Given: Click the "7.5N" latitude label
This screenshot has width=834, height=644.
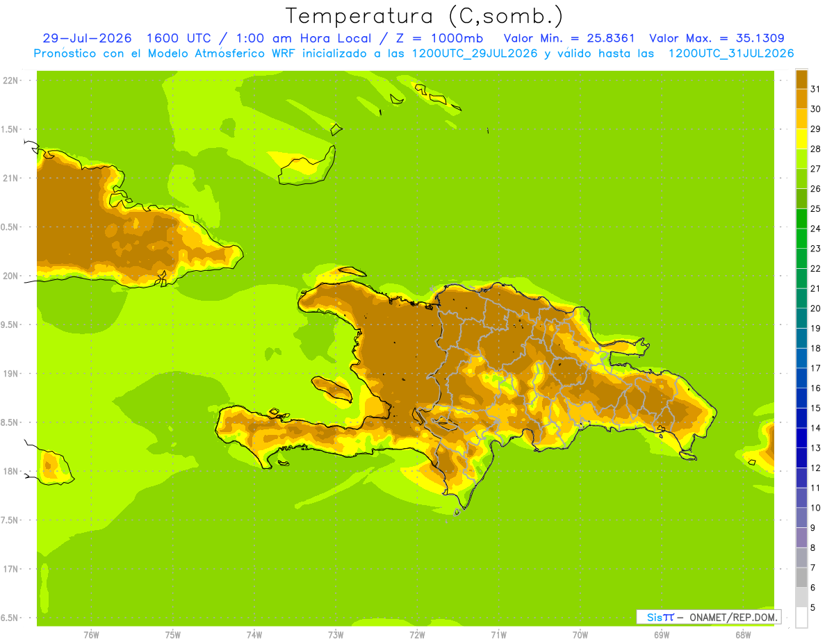Looking at the screenshot, I should tap(10, 520).
